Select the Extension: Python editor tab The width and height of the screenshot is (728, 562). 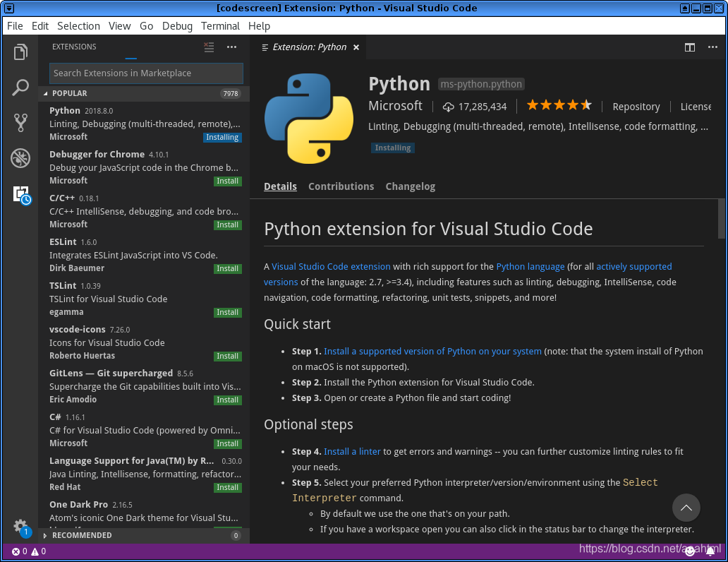coord(308,47)
